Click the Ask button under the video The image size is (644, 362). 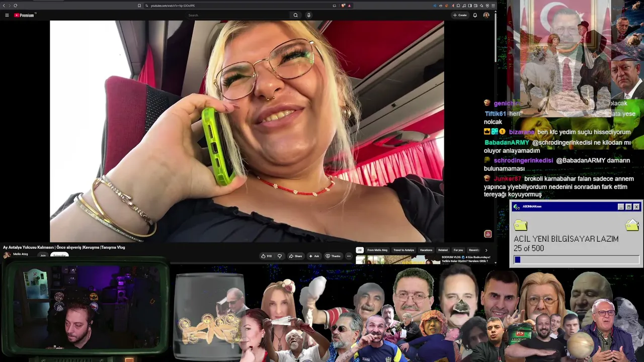[314, 256]
